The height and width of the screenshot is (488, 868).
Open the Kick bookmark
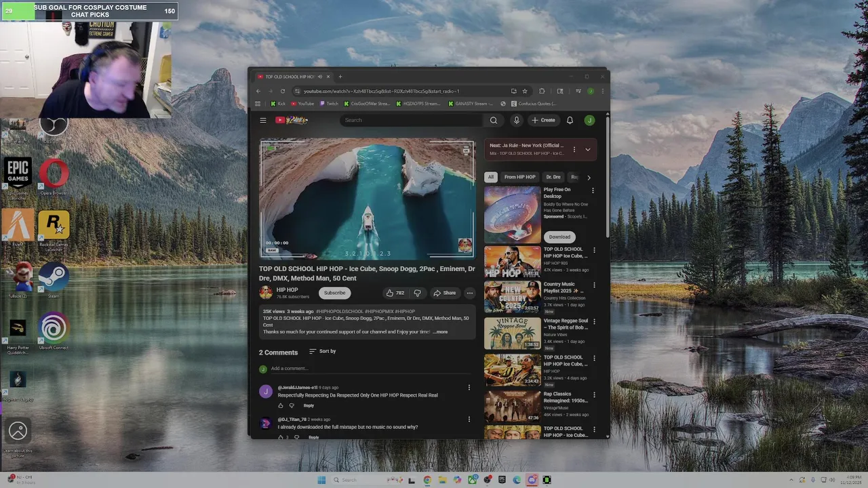point(278,104)
